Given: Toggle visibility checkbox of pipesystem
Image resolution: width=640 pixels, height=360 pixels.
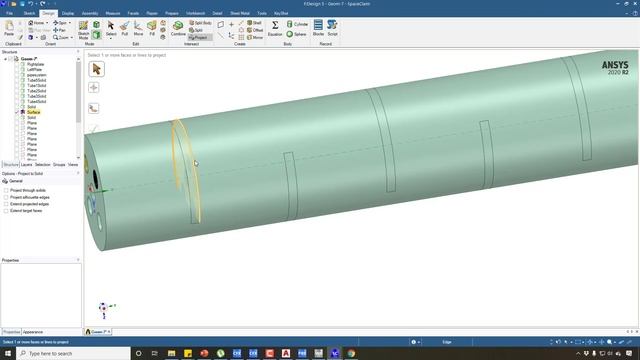Looking at the screenshot, I should (17, 75).
